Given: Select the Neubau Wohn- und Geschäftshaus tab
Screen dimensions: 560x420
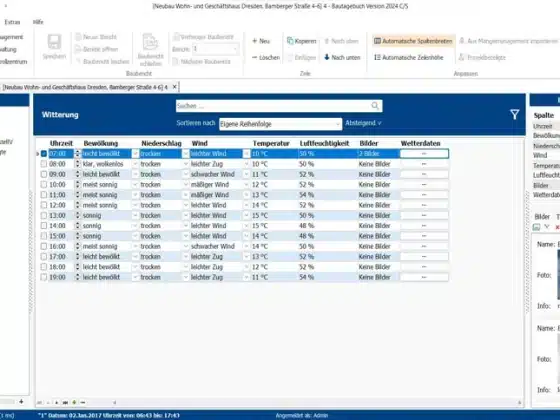Looking at the screenshot, I should [85, 87].
